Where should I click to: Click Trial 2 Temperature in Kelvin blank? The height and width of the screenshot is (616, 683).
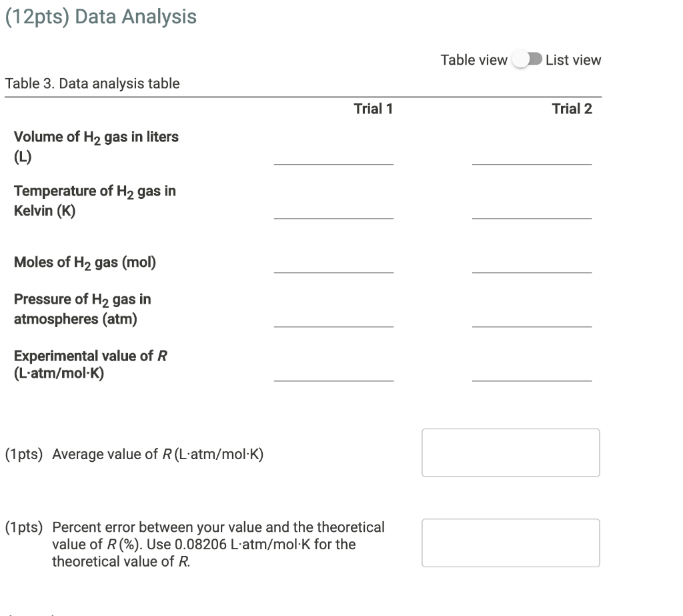point(532,214)
